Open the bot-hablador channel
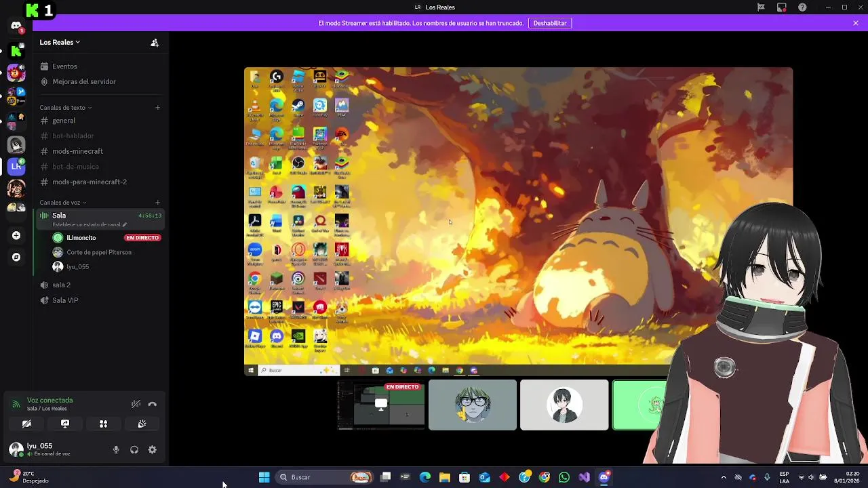Viewport: 868px width, 488px height. tap(100, 136)
